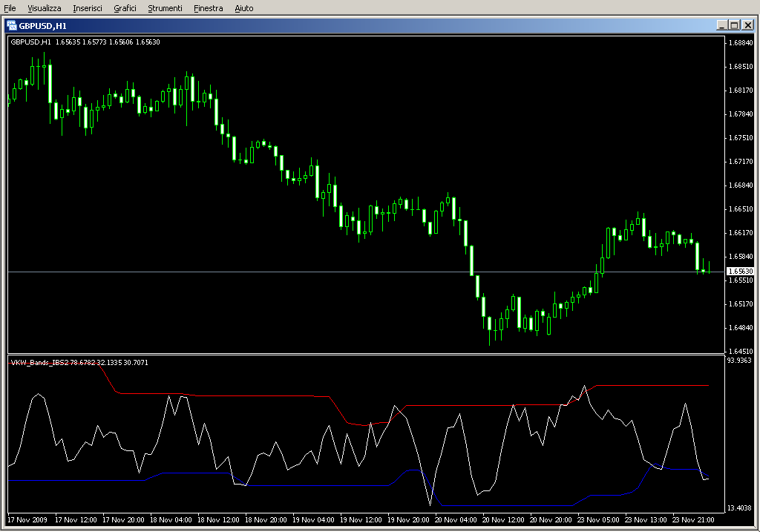Click price scale value 1.66840
This screenshot has height=532, width=760.
pyautogui.click(x=741, y=185)
